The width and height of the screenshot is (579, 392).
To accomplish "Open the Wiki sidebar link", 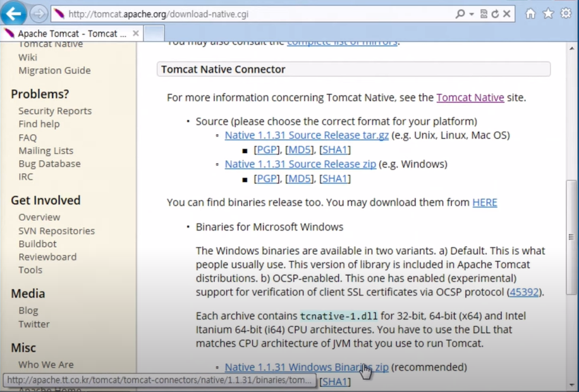I will coord(28,58).
